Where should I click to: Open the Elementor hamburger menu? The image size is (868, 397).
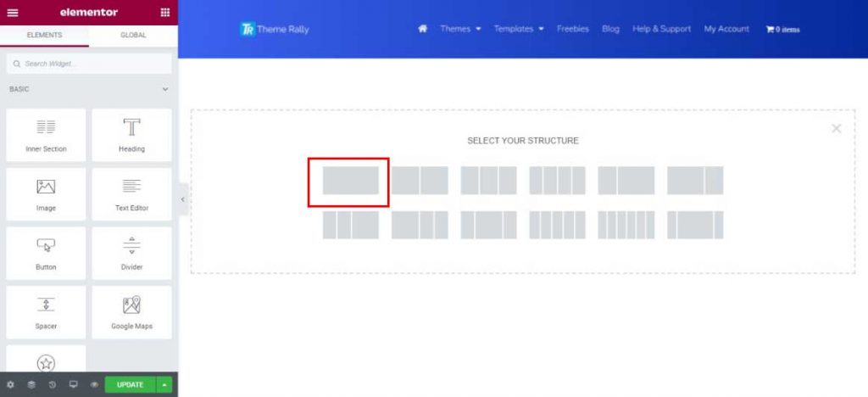click(13, 13)
